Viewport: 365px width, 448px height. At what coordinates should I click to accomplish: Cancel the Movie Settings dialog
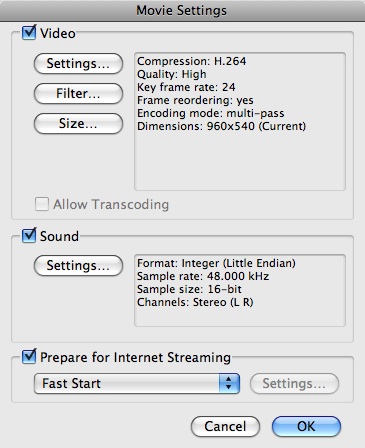point(225,426)
